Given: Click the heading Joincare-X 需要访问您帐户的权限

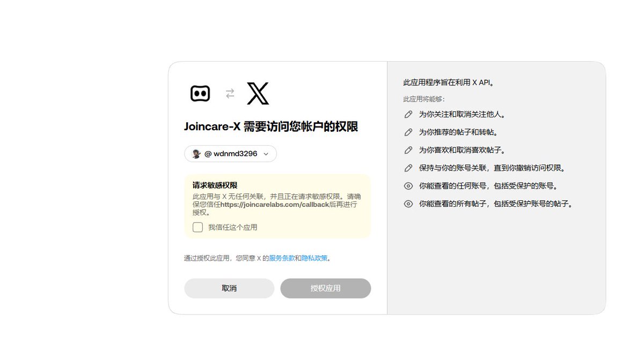Looking at the screenshot, I should (x=271, y=126).
